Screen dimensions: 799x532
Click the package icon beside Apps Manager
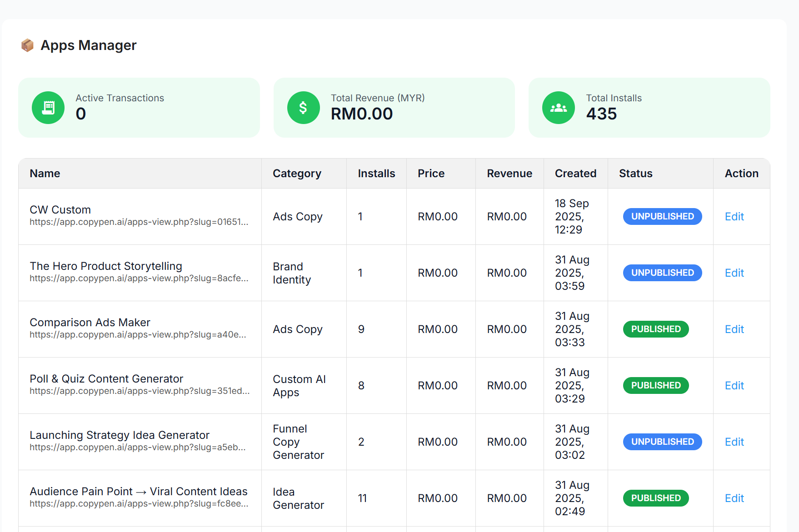(27, 45)
